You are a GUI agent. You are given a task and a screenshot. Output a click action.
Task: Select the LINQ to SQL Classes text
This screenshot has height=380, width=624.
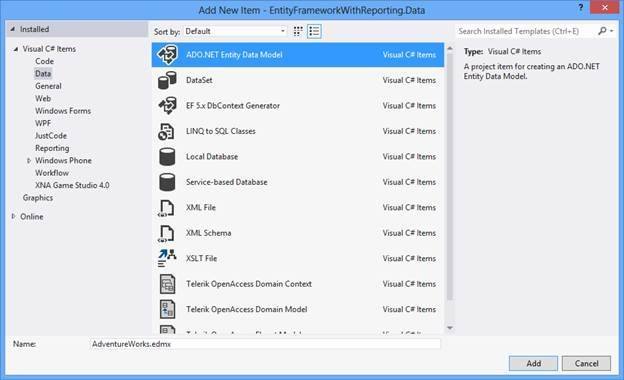click(x=220, y=131)
